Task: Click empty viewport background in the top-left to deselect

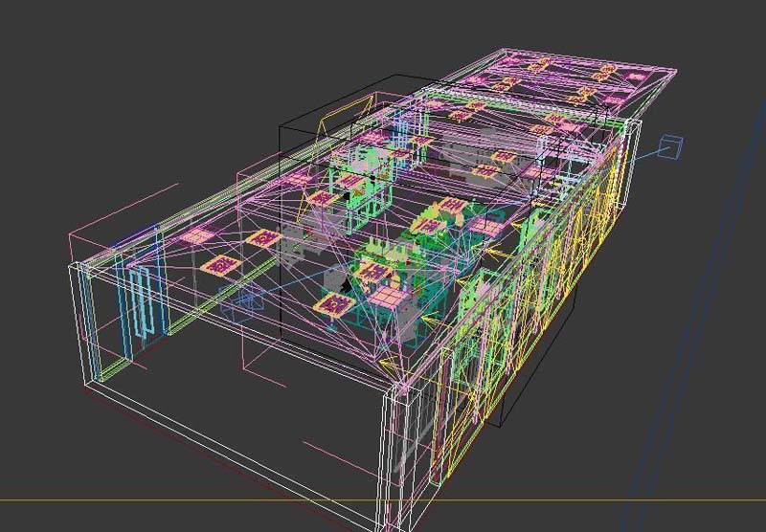Action: tap(96, 77)
